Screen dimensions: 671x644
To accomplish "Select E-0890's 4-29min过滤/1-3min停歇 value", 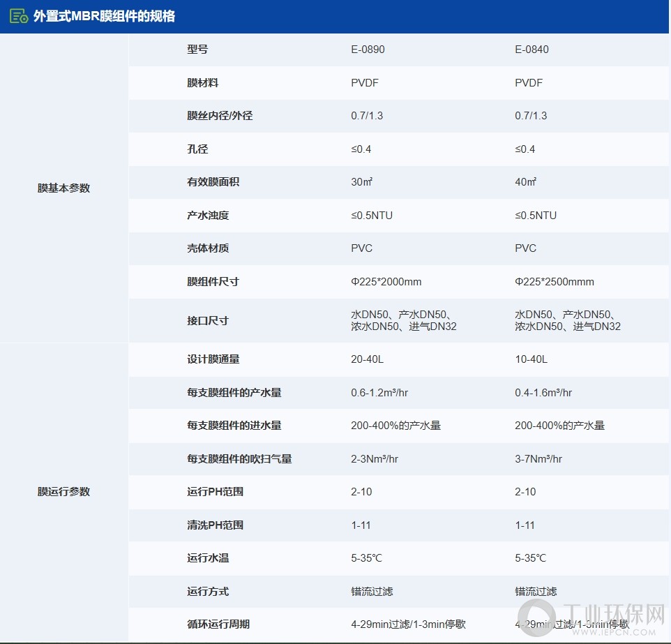I will 408,624.
